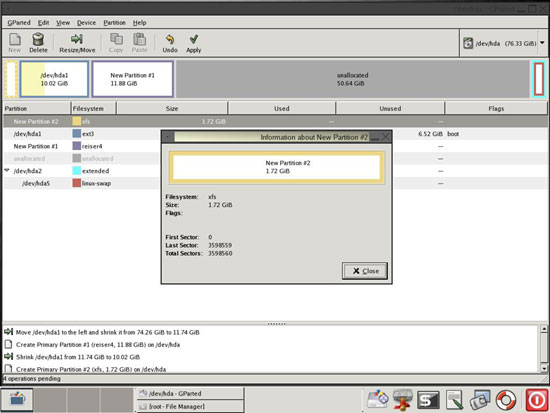The width and height of the screenshot is (550, 413).
Task: Click the reiser4 purple color swatch
Action: point(76,146)
